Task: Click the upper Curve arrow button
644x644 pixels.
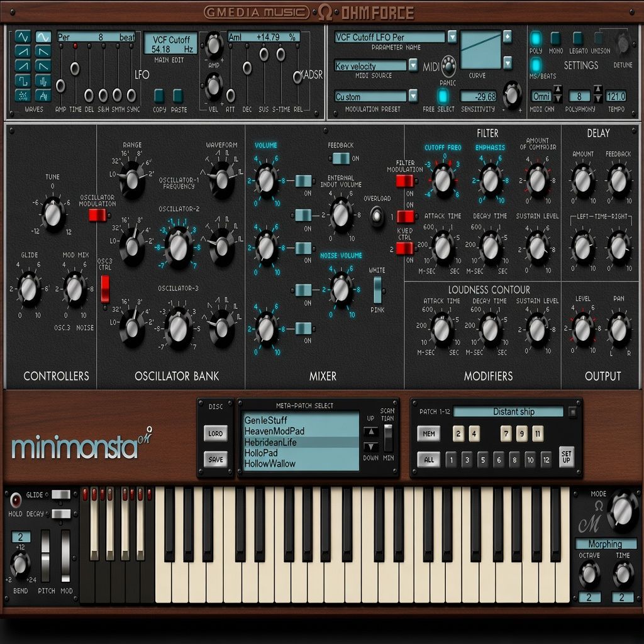Action: (x=508, y=36)
